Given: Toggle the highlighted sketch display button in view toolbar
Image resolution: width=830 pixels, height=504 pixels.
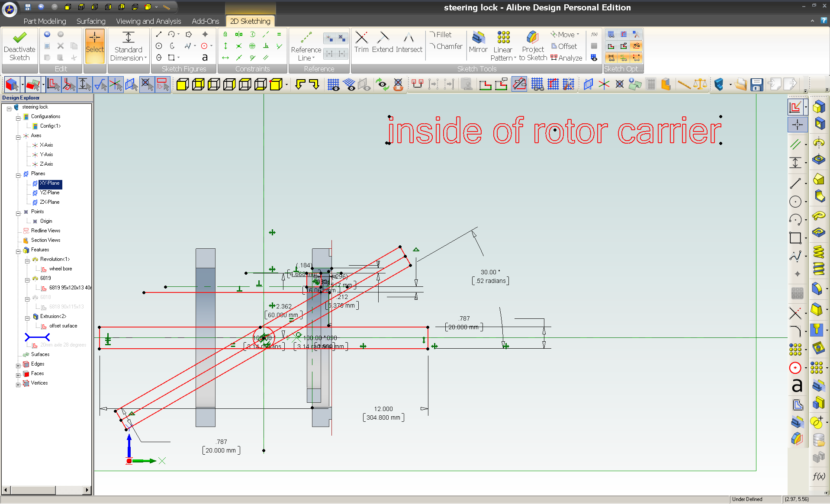Looking at the screenshot, I should point(519,84).
